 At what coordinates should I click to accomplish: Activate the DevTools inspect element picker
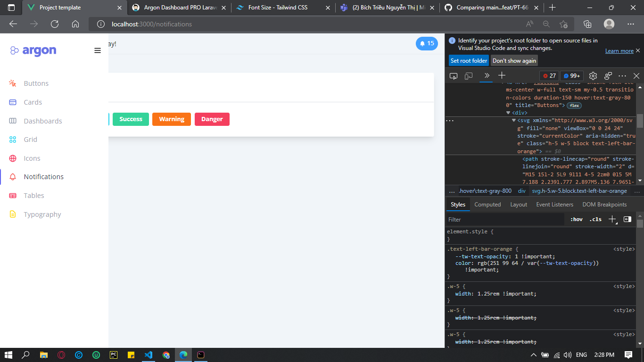(x=454, y=75)
